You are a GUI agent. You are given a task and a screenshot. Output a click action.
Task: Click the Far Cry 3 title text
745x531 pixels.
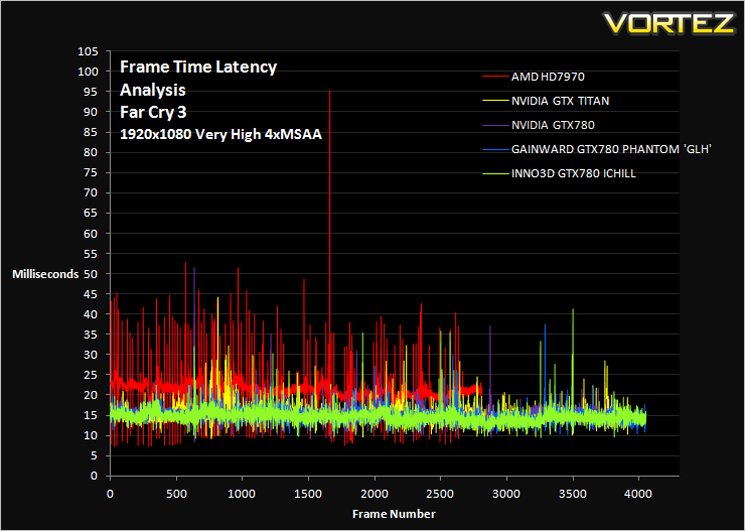point(153,113)
